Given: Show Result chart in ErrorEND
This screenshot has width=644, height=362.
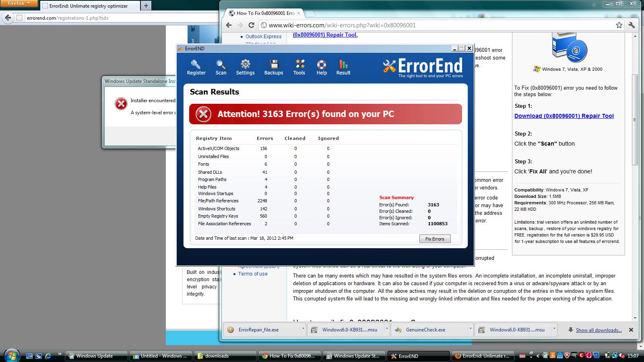Looking at the screenshot, I should 343,68.
